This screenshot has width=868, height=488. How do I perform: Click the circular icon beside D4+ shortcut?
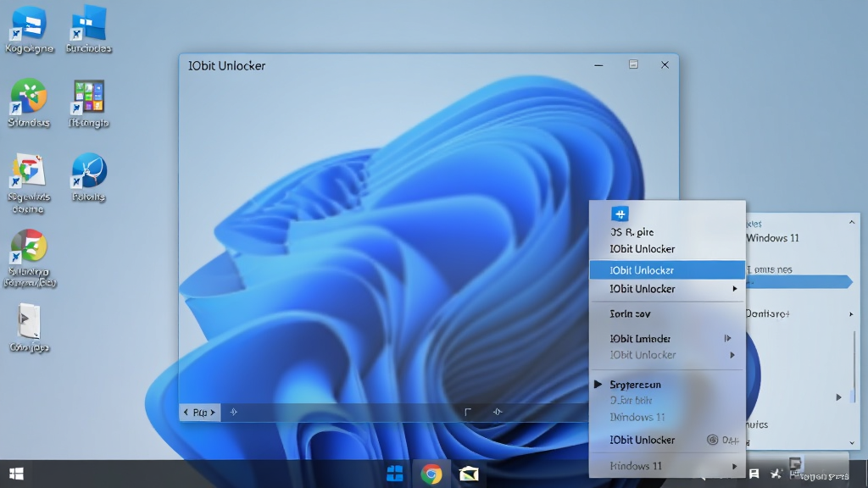coord(712,440)
